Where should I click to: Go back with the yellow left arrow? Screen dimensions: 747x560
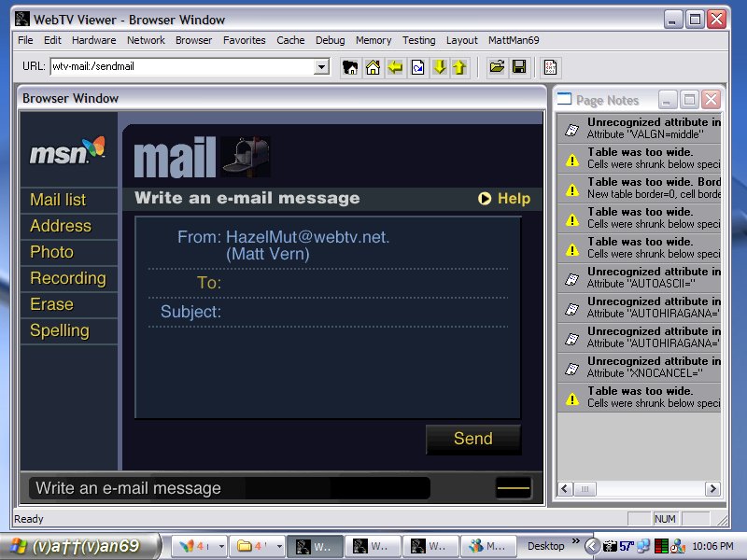(x=395, y=67)
